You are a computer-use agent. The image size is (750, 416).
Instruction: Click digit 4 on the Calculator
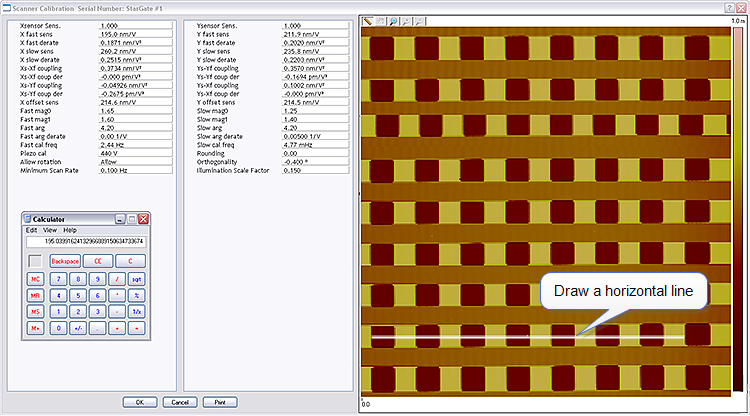[59, 296]
